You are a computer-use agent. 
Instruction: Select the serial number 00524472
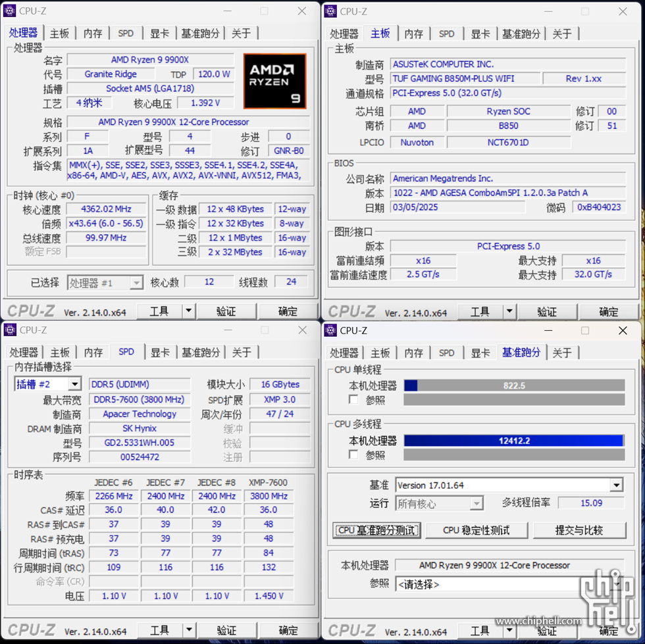140,457
